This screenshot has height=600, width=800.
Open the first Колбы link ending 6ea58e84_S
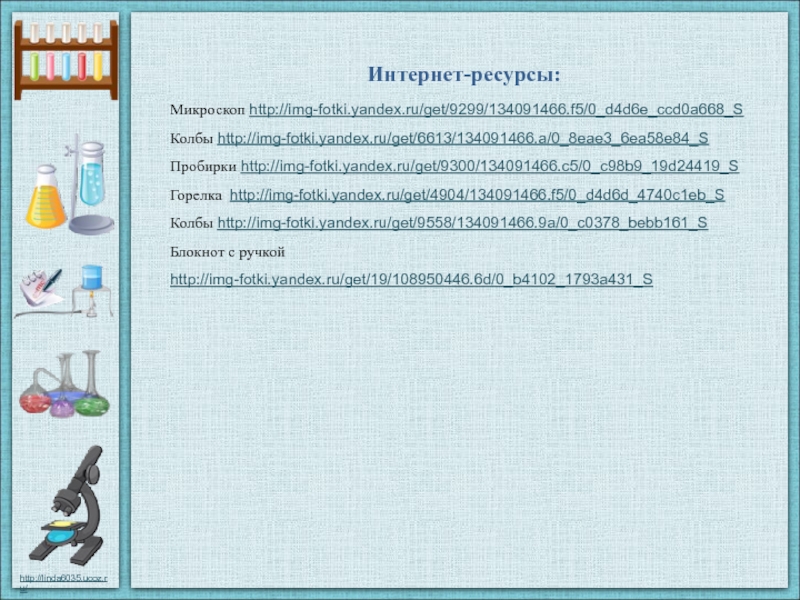click(x=463, y=138)
